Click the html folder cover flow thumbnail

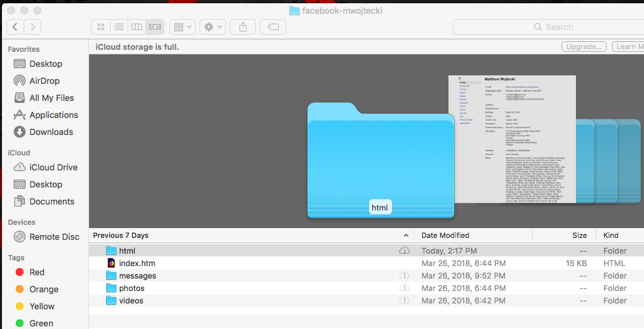click(x=381, y=161)
